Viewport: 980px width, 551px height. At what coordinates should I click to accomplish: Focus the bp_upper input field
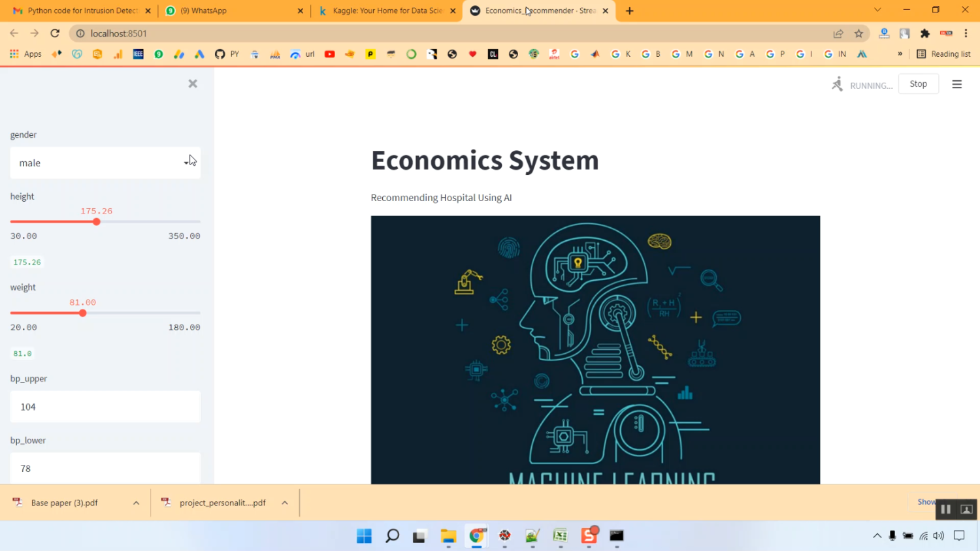105,407
